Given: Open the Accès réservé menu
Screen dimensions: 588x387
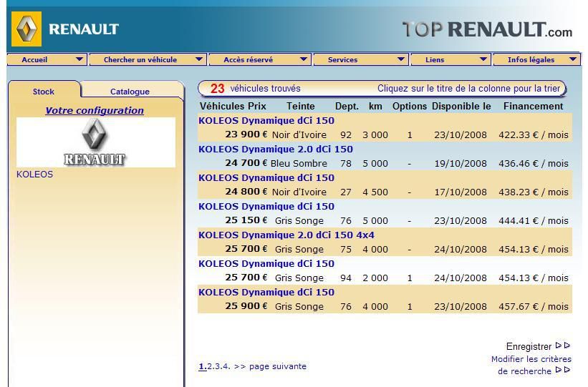Looking at the screenshot, I should tap(260, 59).
